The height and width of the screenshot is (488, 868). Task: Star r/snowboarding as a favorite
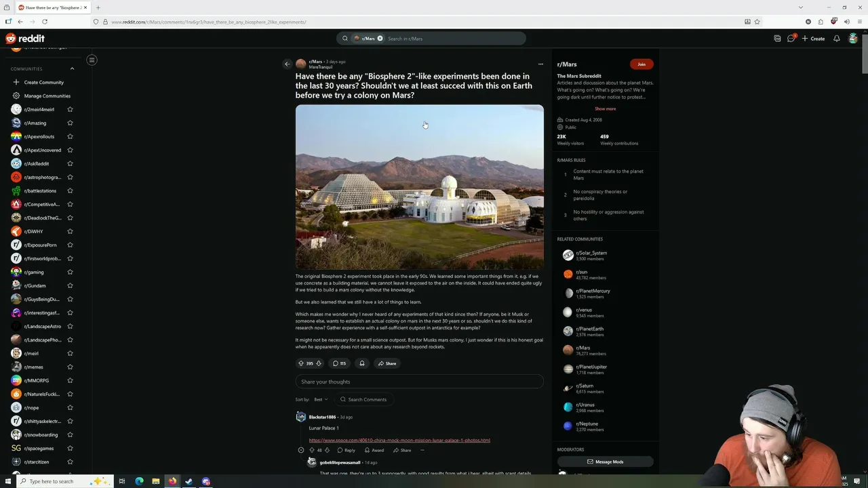pos(70,434)
